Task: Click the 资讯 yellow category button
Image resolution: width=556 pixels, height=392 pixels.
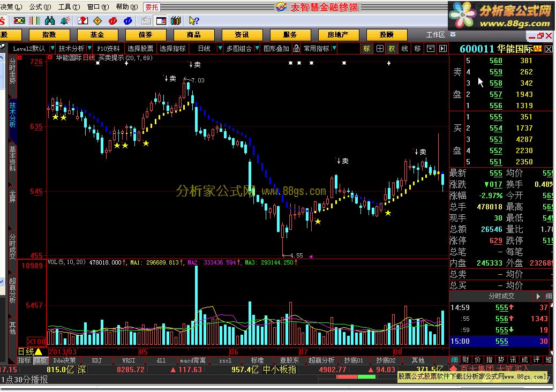Action: coord(242,35)
